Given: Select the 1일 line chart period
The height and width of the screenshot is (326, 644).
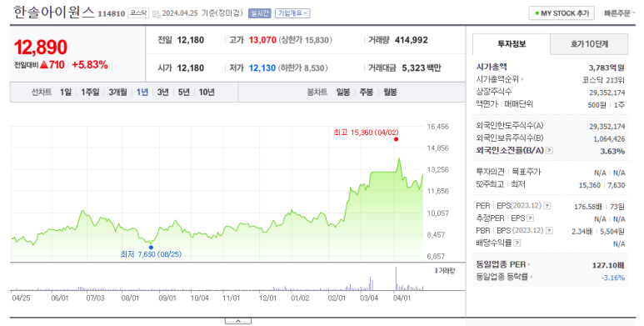Looking at the screenshot, I should click(x=66, y=92).
